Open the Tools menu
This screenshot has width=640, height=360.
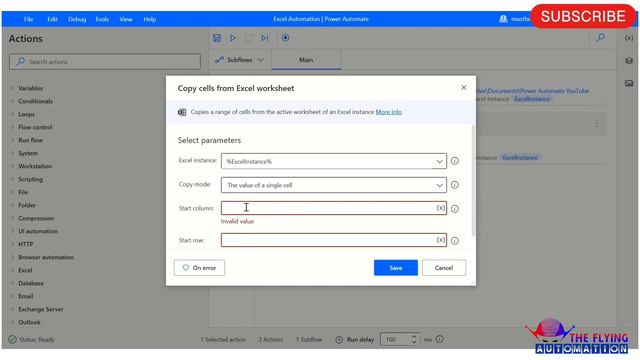click(102, 19)
